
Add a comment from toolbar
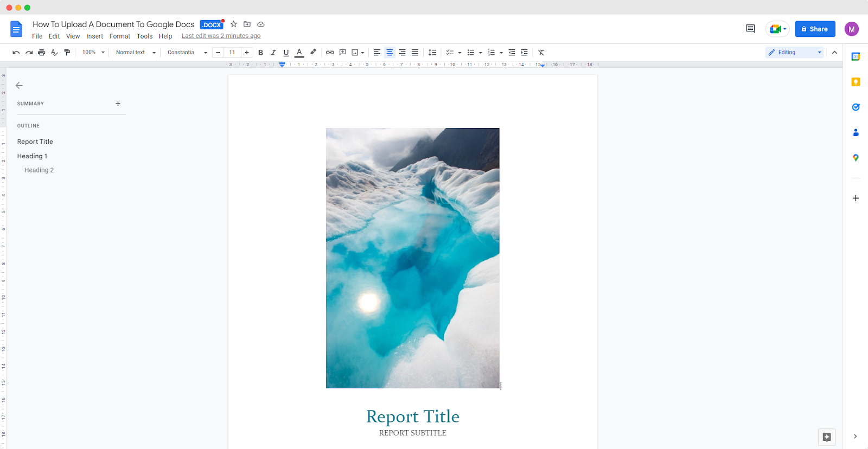click(x=343, y=53)
